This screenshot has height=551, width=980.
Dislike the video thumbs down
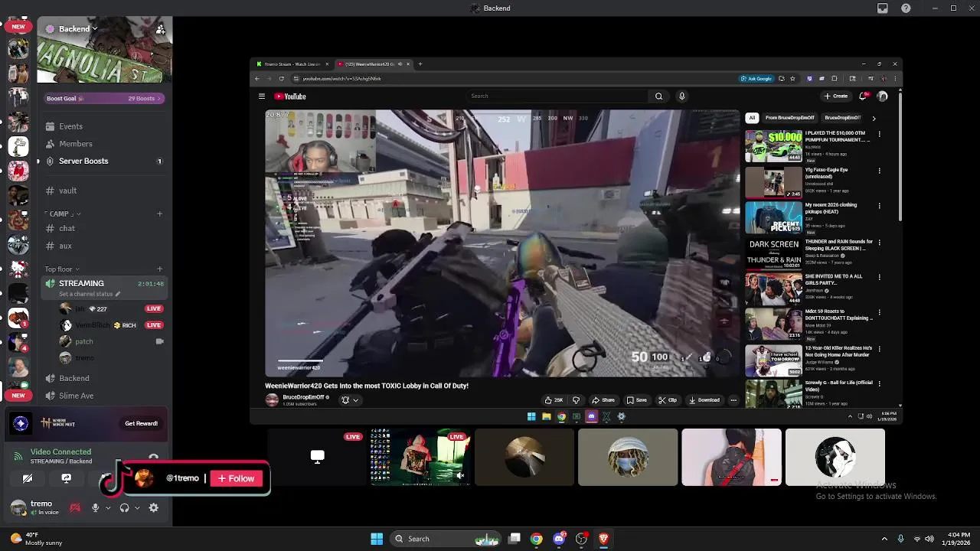pyautogui.click(x=576, y=399)
